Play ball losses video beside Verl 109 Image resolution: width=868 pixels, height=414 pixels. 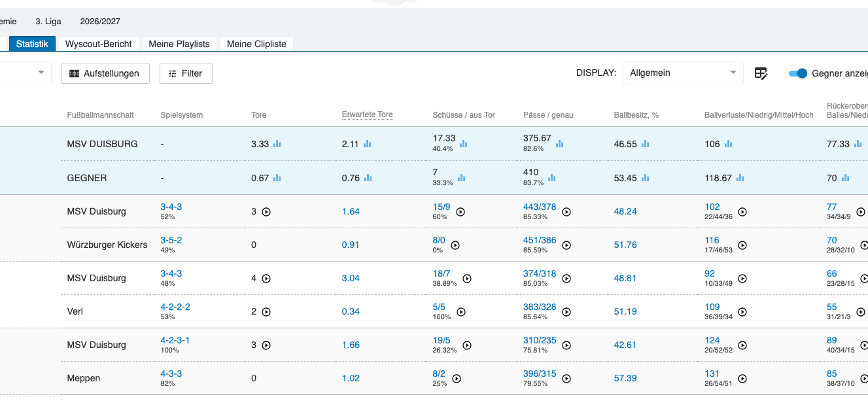click(742, 312)
